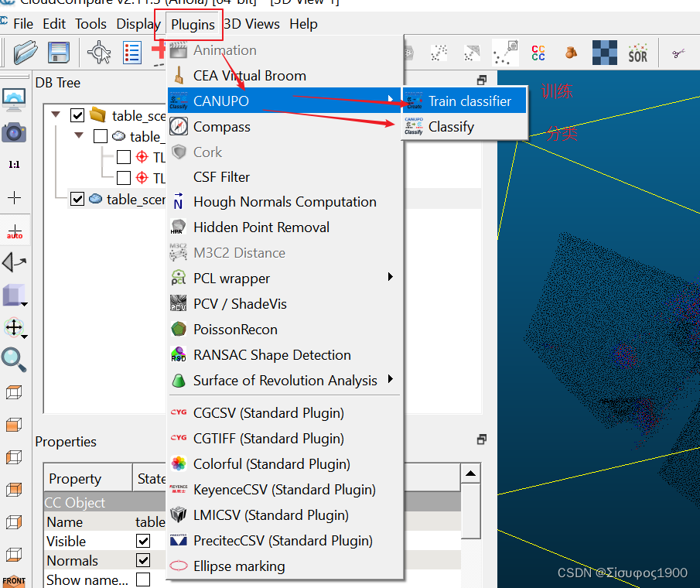Open the File menu

[x=22, y=24]
